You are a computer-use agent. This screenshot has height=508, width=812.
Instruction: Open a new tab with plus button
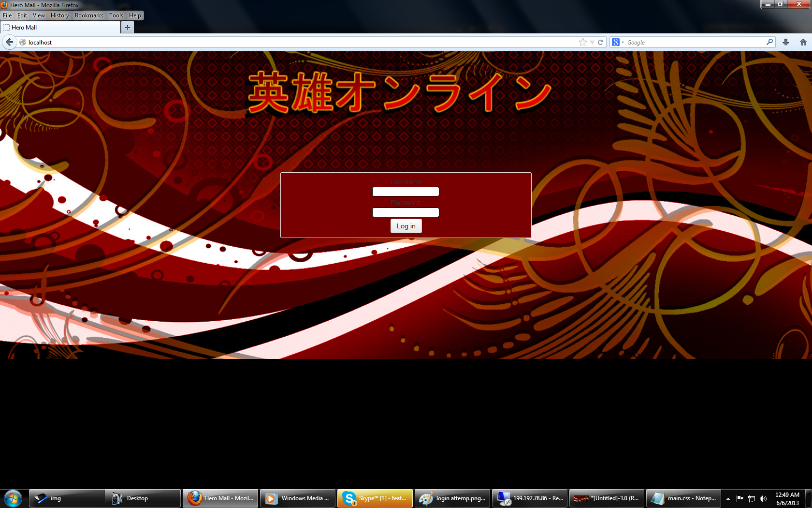coord(127,28)
